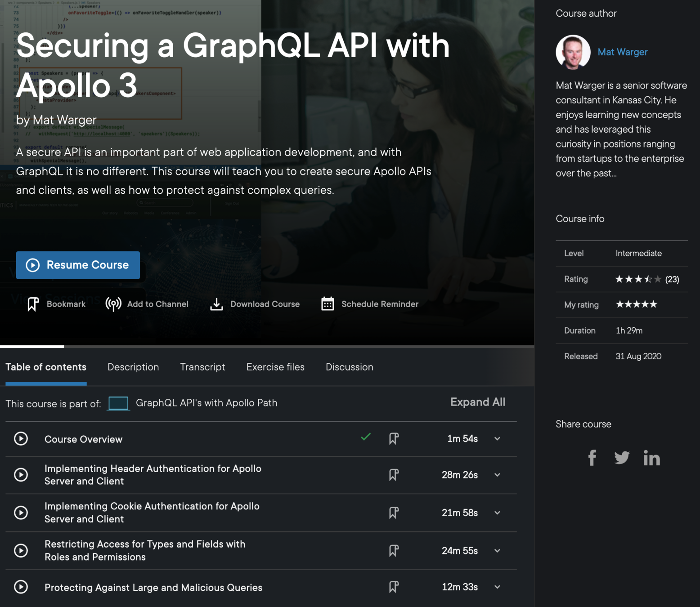This screenshot has width=700, height=607.
Task: Click the 1h 29m duration value
Action: click(x=629, y=330)
